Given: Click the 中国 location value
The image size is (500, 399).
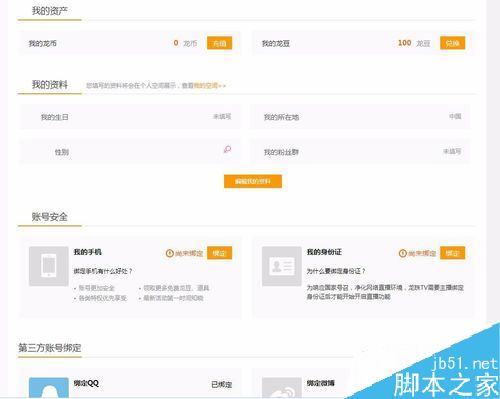Looking at the screenshot, I should [x=455, y=116].
